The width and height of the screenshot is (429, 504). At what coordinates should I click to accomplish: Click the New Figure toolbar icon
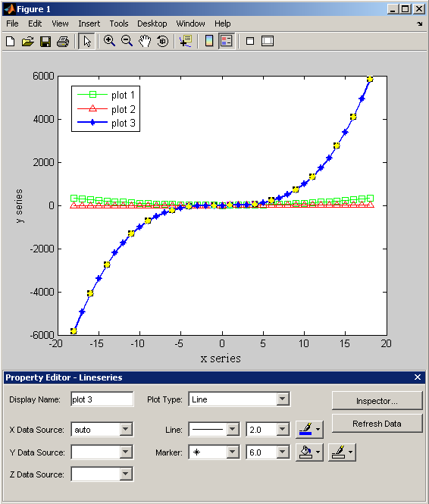(11, 42)
